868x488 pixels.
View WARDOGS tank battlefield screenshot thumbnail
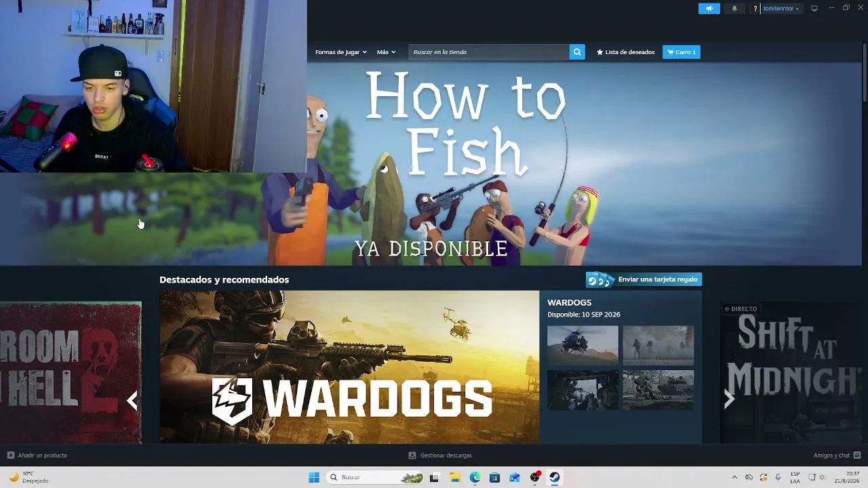tap(658, 390)
